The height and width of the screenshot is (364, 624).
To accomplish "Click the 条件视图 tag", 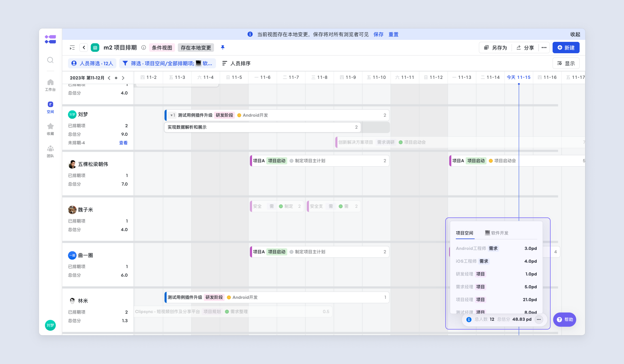I will pos(162,48).
